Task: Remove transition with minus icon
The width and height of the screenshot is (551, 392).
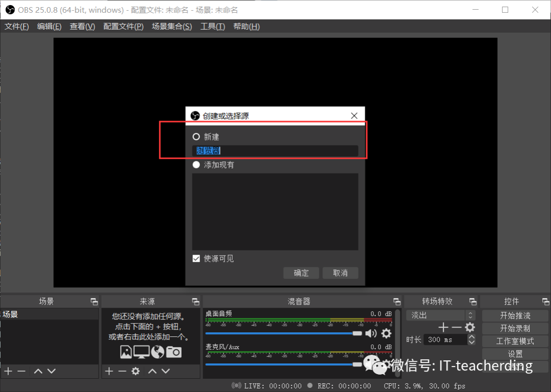Action: (x=457, y=328)
